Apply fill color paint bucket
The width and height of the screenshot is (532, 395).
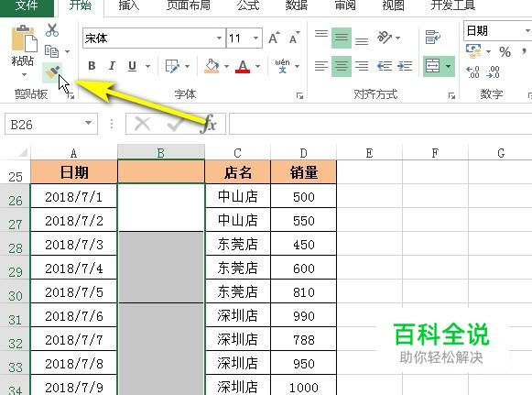212,66
